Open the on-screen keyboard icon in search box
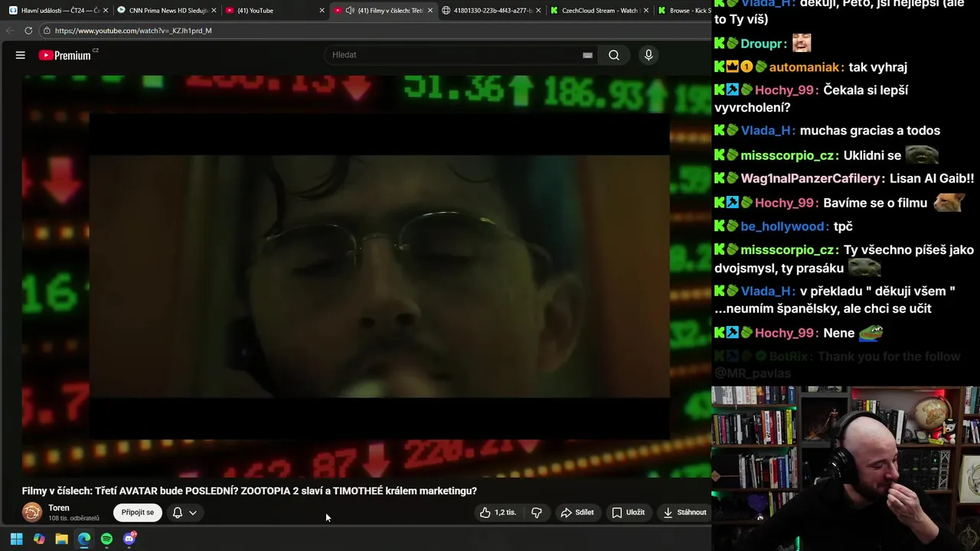980x551 pixels. point(587,55)
